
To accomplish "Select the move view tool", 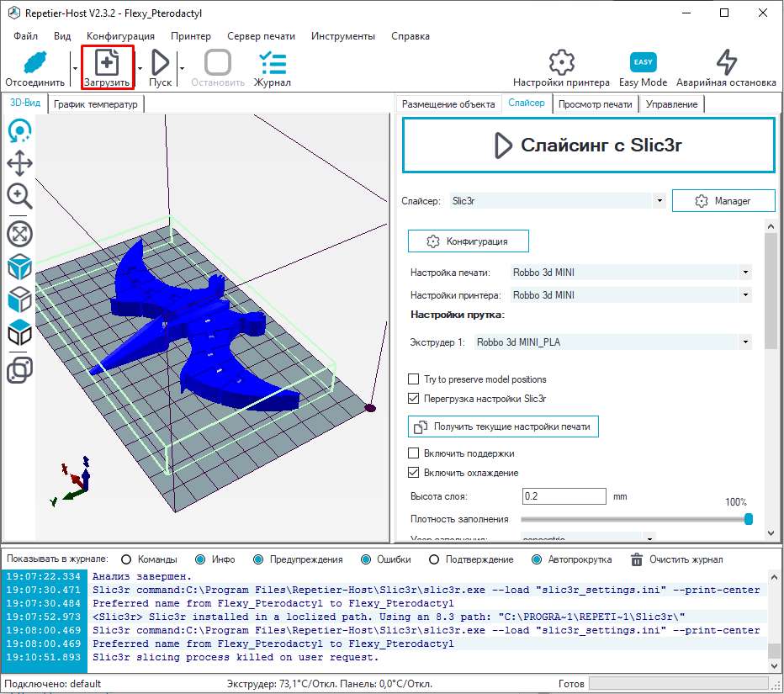I will pyautogui.click(x=19, y=163).
